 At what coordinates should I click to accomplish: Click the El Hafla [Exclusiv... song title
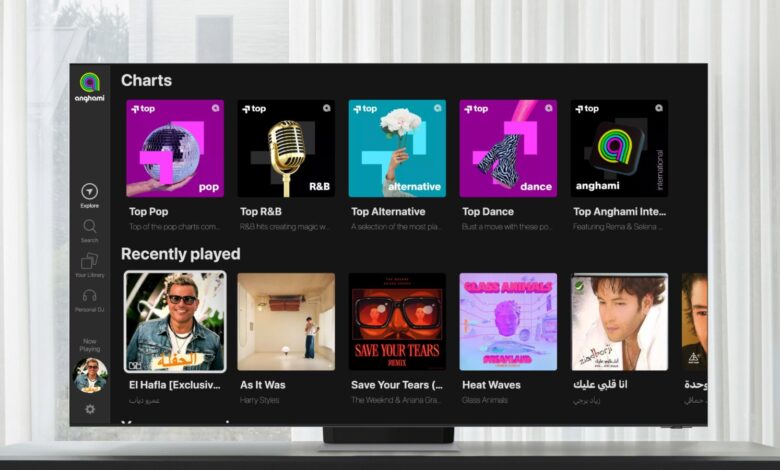175,384
